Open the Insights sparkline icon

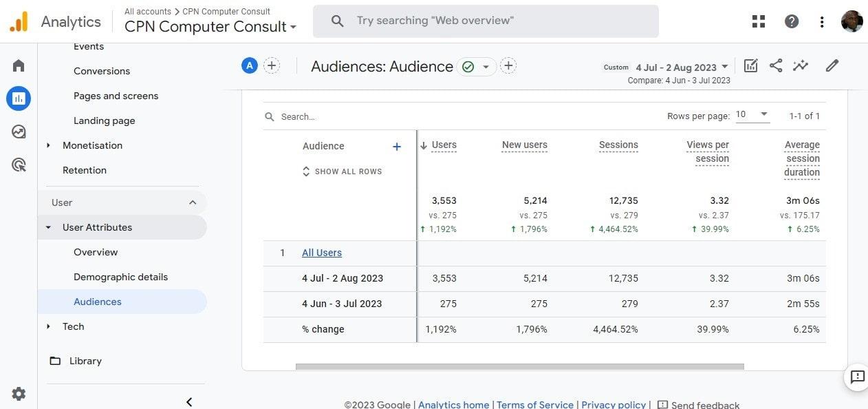(x=800, y=65)
